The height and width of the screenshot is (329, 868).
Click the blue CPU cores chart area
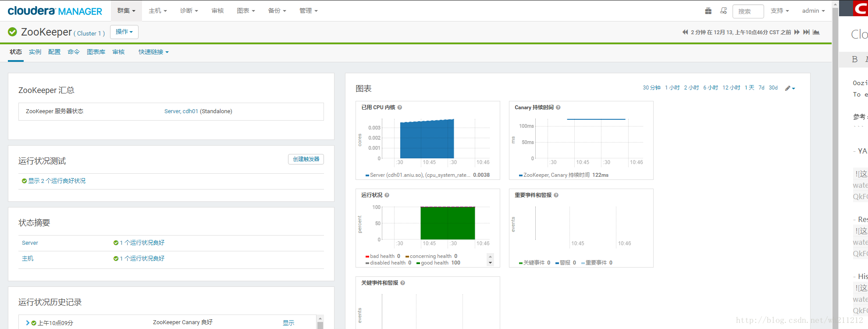tap(427, 139)
